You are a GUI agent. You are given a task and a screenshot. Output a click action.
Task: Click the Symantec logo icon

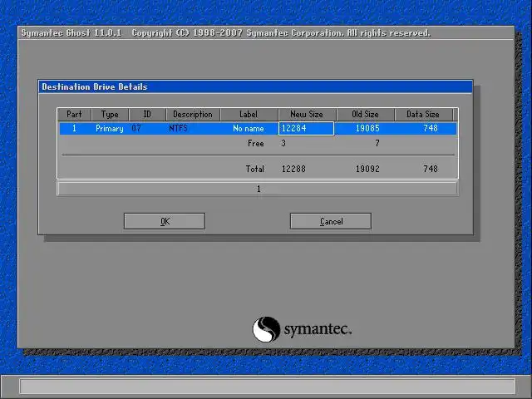coord(266,329)
